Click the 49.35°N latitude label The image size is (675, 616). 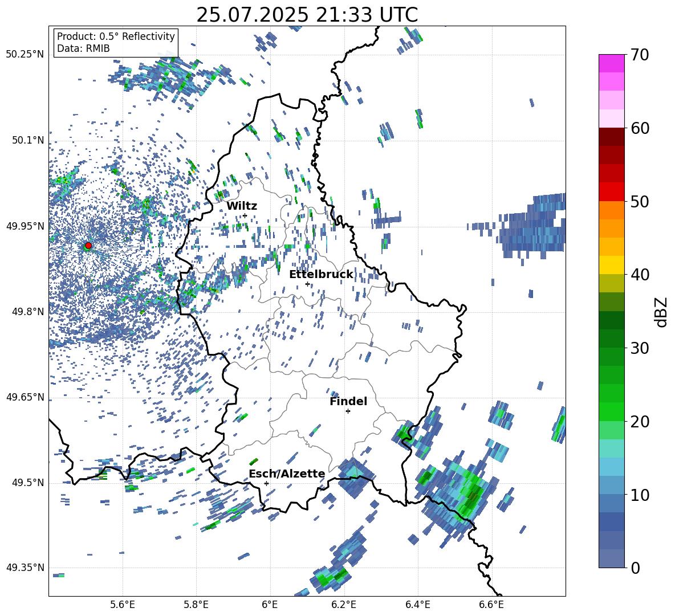[25, 568]
